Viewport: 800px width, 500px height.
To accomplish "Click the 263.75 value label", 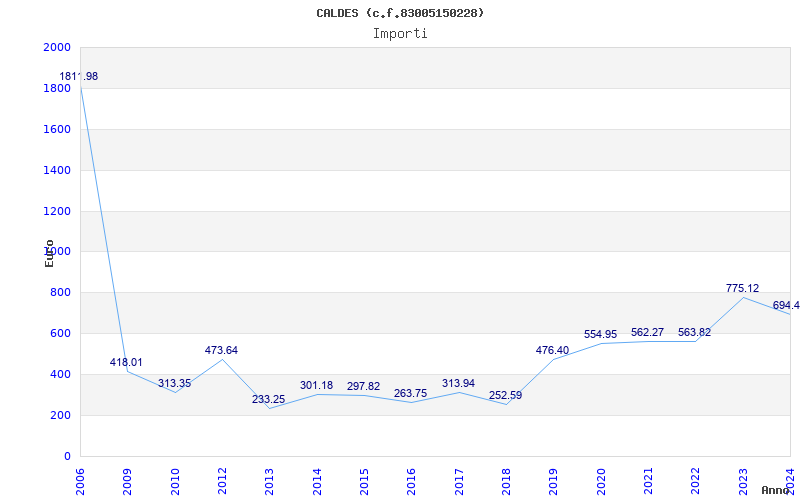I will (410, 393).
